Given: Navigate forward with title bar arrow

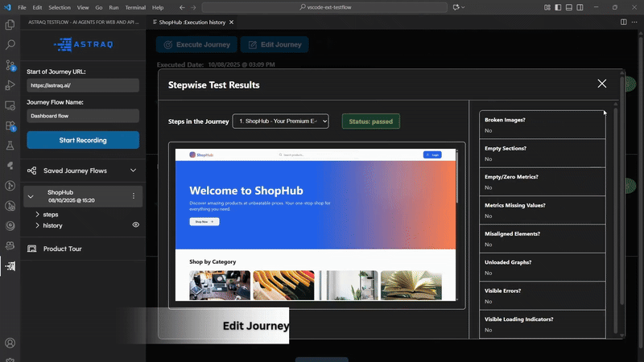Looking at the screenshot, I should [193, 7].
